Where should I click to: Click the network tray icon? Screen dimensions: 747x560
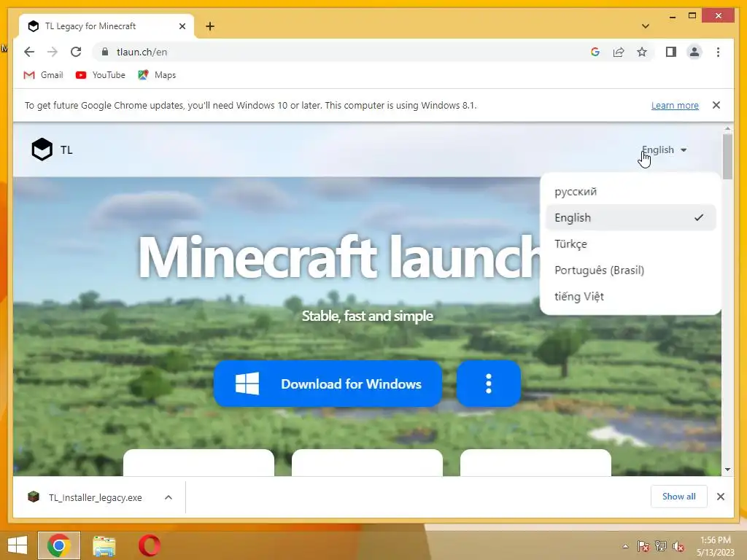[x=661, y=546]
